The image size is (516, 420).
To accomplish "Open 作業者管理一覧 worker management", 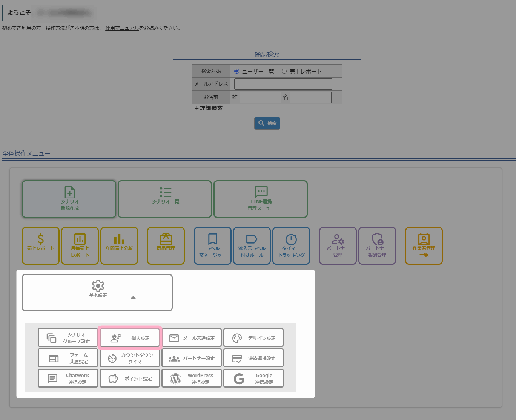I will click(x=424, y=245).
